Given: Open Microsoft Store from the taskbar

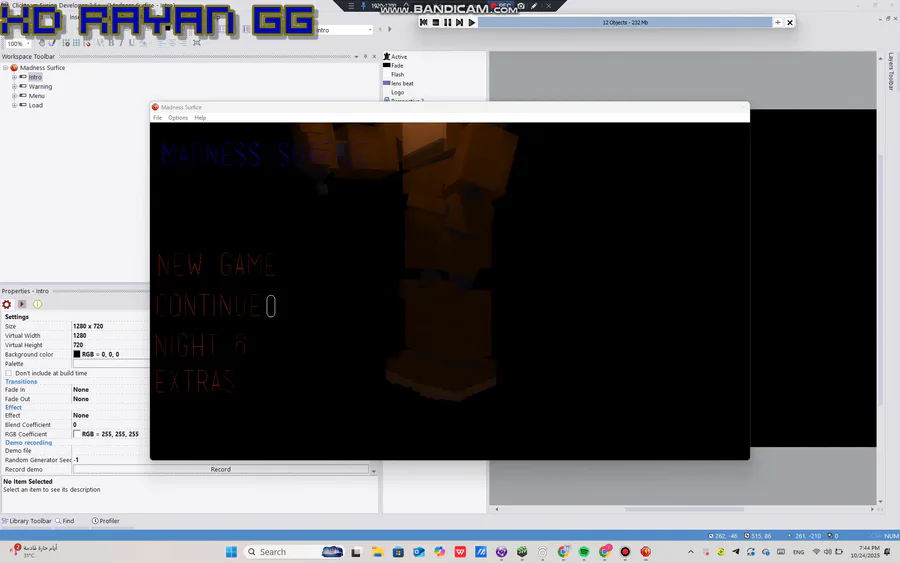Looking at the screenshot, I should (x=398, y=552).
